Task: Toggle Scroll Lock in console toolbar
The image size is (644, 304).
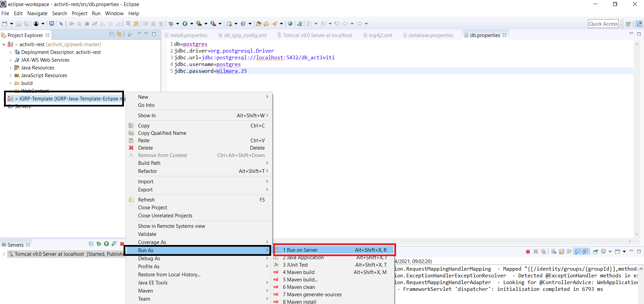Action: pos(561,251)
